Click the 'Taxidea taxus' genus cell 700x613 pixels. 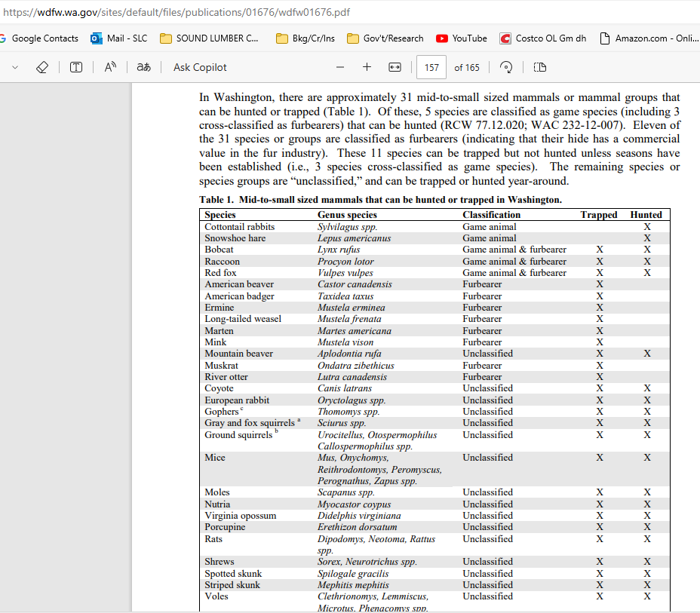345,296
